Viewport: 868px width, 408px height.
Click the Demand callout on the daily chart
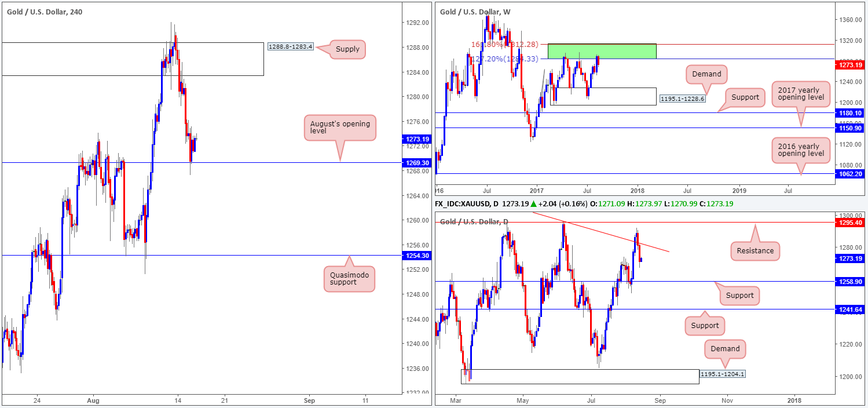pos(726,349)
